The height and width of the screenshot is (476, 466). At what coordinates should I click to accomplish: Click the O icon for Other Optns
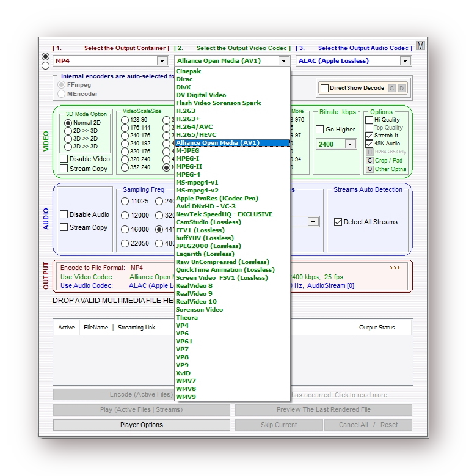tap(370, 169)
